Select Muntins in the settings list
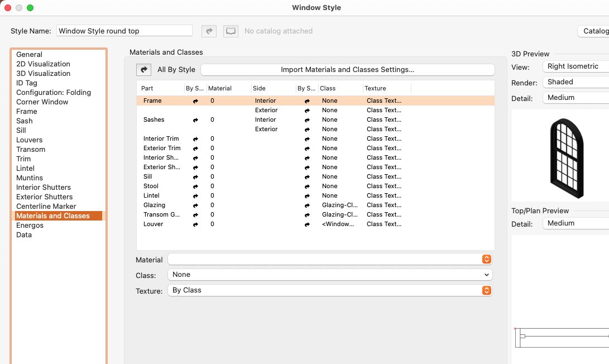Viewport: 609px width, 364px height. click(x=30, y=178)
